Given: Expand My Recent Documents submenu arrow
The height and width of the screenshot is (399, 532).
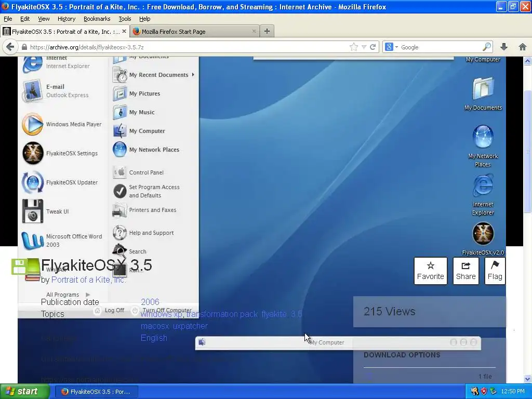Looking at the screenshot, I should click(x=193, y=75).
